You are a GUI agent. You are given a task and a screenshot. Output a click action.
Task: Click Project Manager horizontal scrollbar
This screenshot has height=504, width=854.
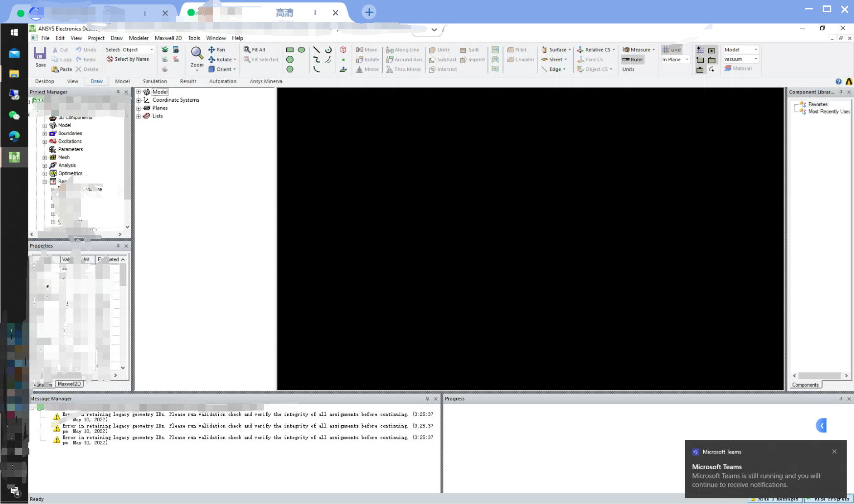(x=76, y=234)
